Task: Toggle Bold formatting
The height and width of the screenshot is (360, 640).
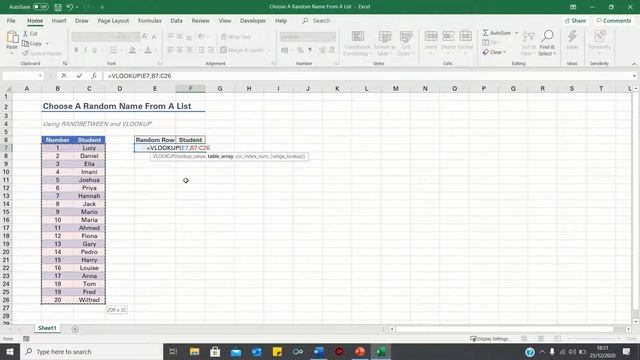Action: (76, 50)
